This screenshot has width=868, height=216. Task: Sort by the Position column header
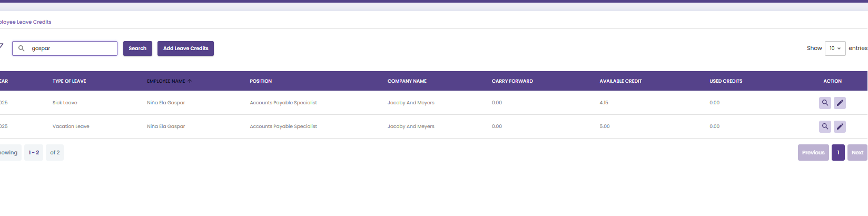tap(261, 81)
